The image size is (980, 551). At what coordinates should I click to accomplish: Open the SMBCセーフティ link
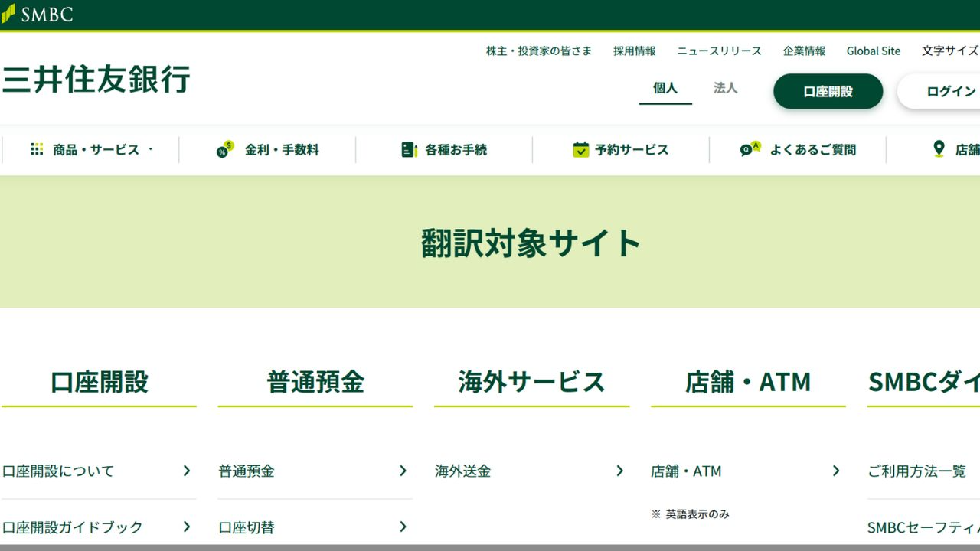click(923, 527)
